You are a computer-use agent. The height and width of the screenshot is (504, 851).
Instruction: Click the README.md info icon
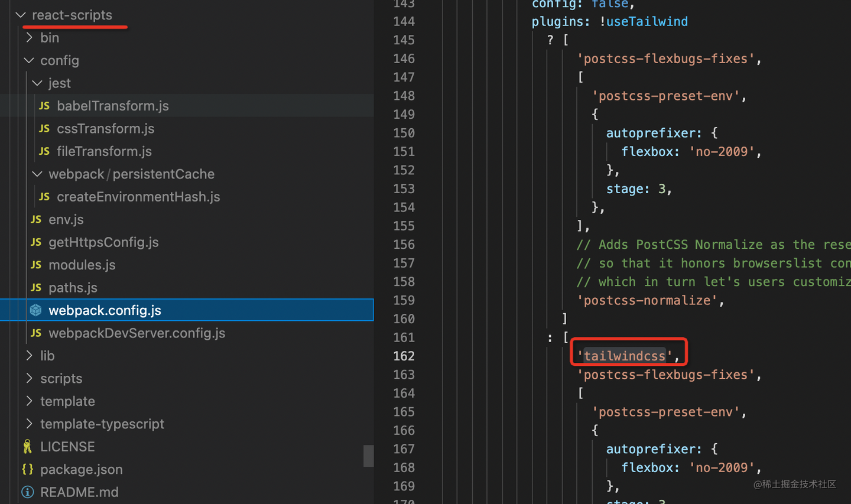click(28, 492)
